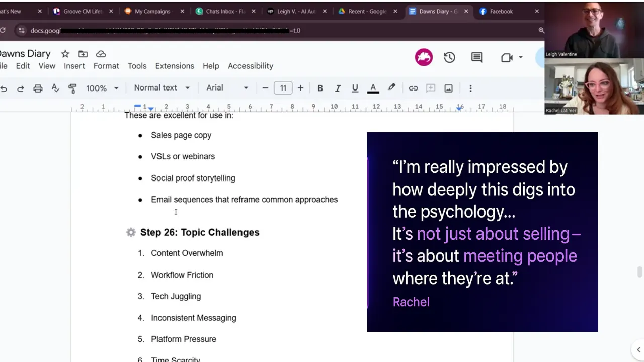
Task: Open the Accessibility menu
Action: (x=251, y=66)
